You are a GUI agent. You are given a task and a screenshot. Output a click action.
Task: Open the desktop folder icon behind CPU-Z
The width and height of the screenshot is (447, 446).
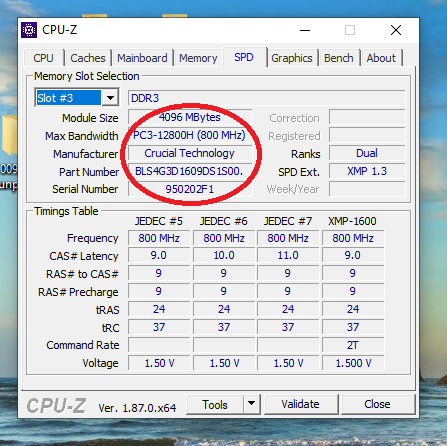pyautogui.click(x=9, y=135)
